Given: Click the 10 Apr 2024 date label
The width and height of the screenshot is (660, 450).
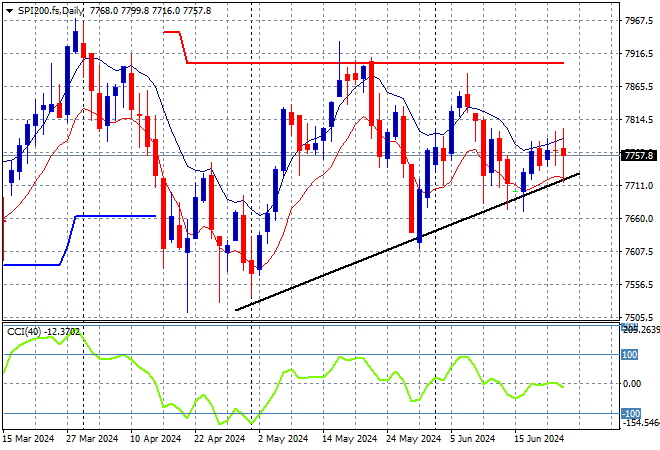Looking at the screenshot, I should coord(156,439).
